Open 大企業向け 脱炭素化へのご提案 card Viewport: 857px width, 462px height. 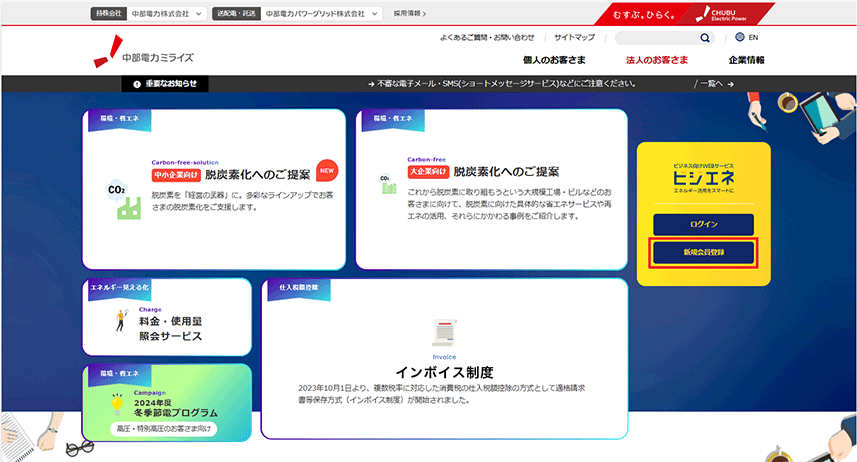[491, 189]
